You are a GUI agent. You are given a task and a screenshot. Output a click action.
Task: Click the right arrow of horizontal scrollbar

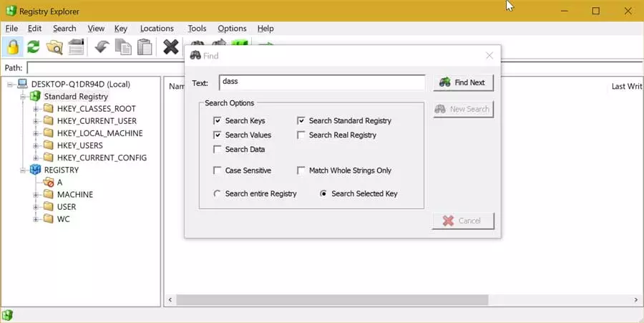click(x=636, y=300)
